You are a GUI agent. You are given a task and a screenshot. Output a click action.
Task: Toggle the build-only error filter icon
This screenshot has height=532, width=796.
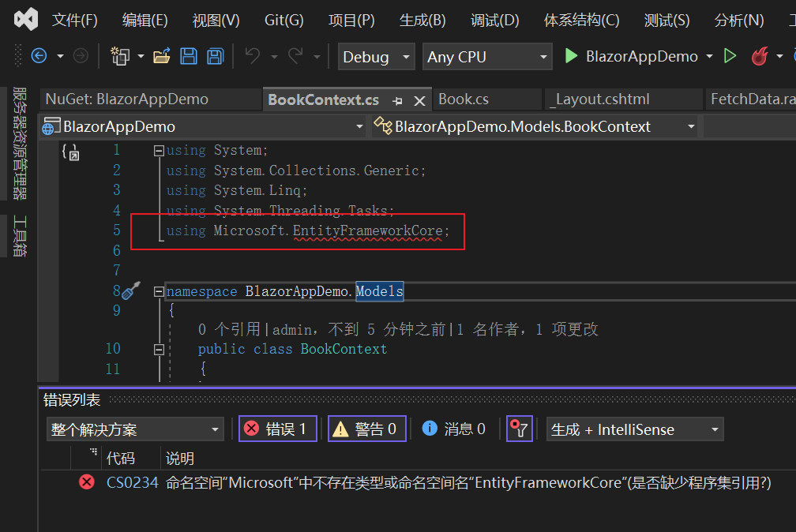(520, 429)
